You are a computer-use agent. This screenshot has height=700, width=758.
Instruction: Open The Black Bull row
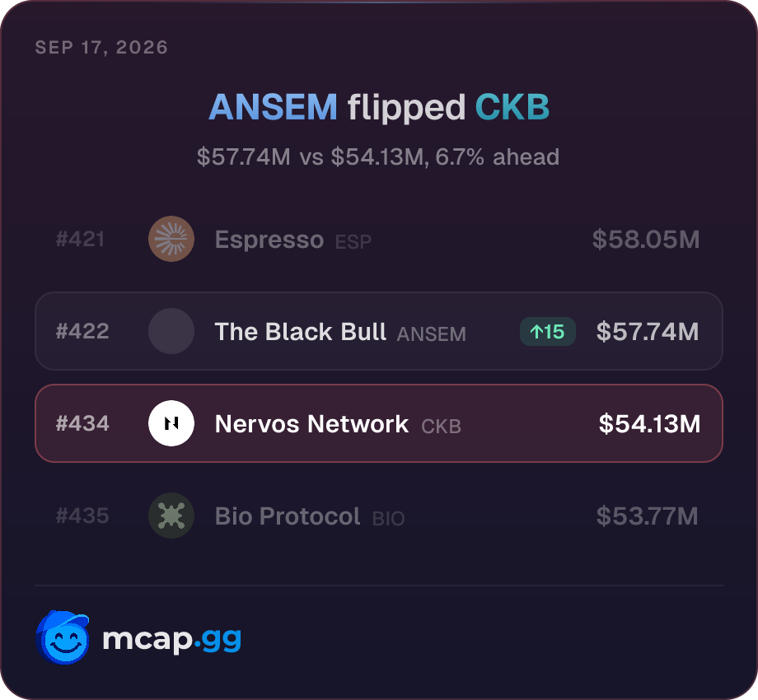coord(379,331)
